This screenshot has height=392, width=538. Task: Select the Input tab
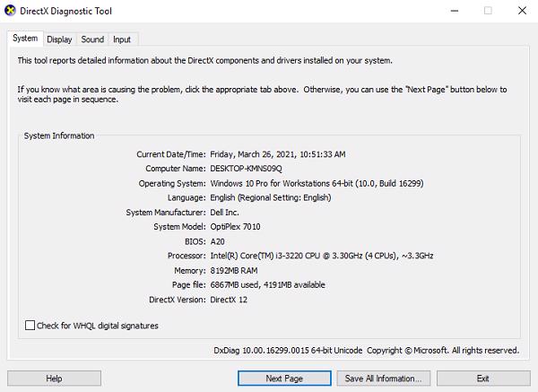[122, 39]
